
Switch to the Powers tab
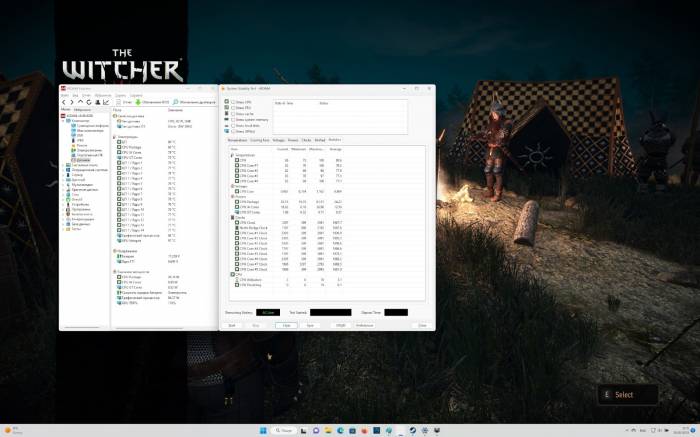[x=293, y=140]
